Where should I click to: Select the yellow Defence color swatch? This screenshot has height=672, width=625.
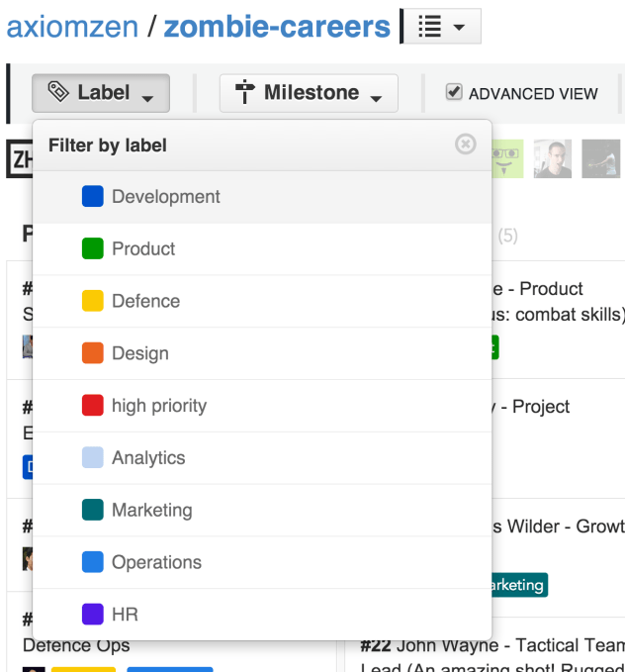(93, 302)
